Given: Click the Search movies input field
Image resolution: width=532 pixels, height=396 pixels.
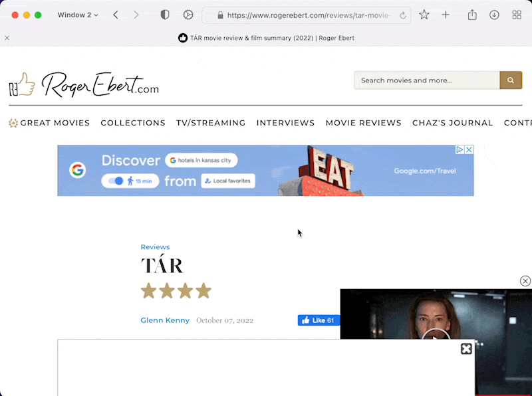Looking at the screenshot, I should (426, 80).
